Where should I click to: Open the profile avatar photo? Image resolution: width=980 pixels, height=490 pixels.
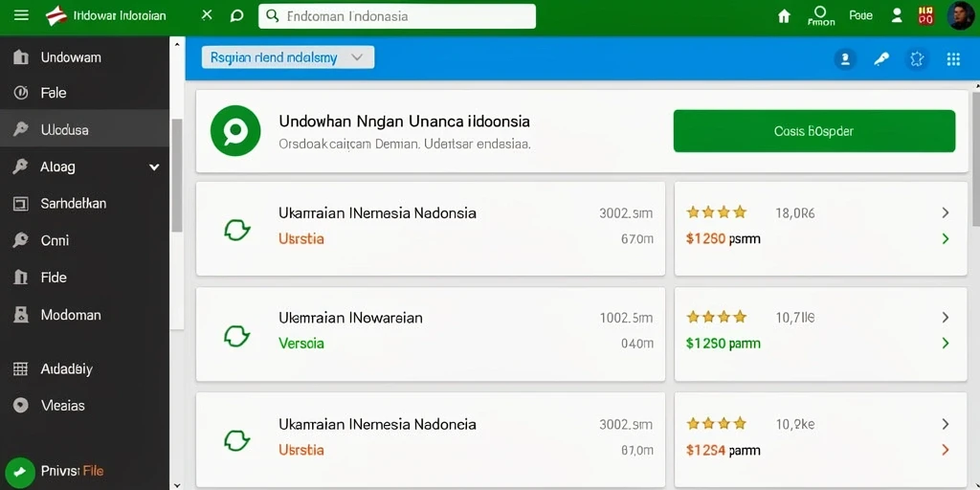960,15
